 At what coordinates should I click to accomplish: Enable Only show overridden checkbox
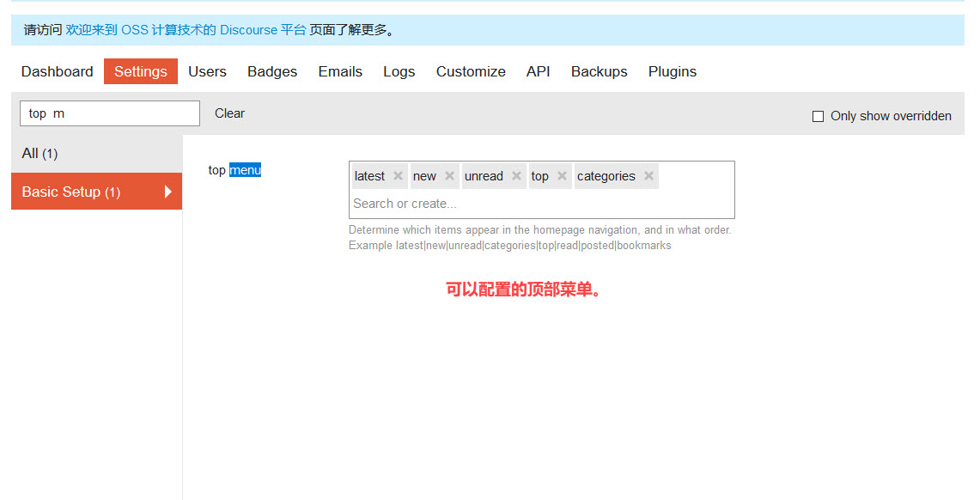click(818, 116)
